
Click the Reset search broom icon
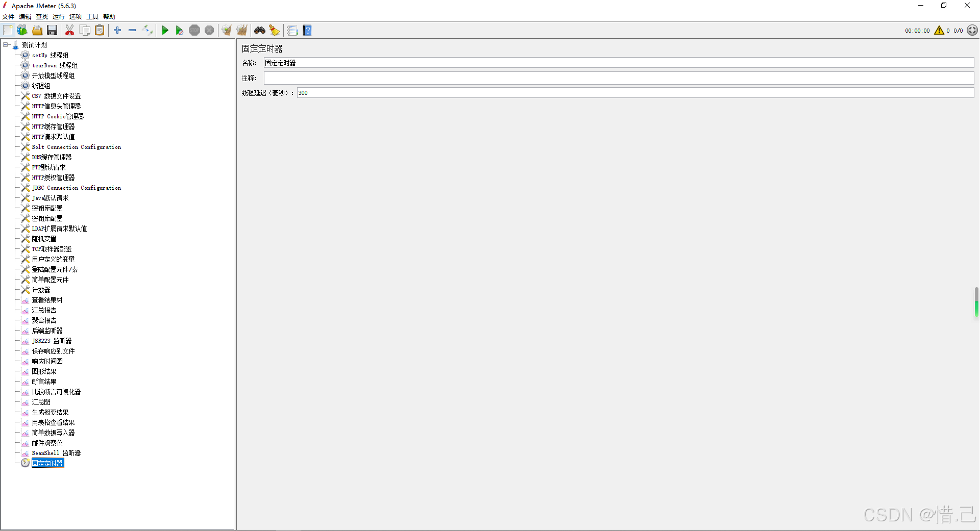pyautogui.click(x=275, y=31)
